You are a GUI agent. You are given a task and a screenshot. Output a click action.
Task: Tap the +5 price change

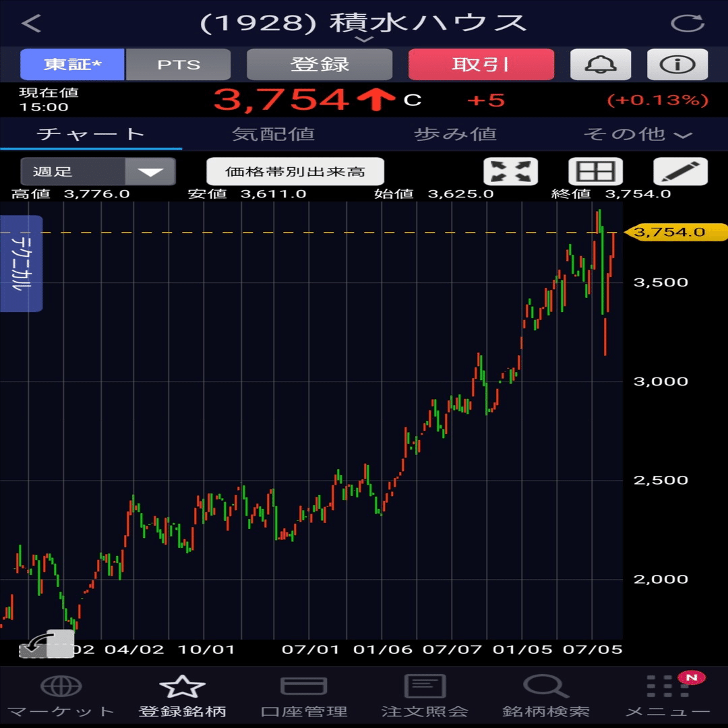pyautogui.click(x=485, y=100)
